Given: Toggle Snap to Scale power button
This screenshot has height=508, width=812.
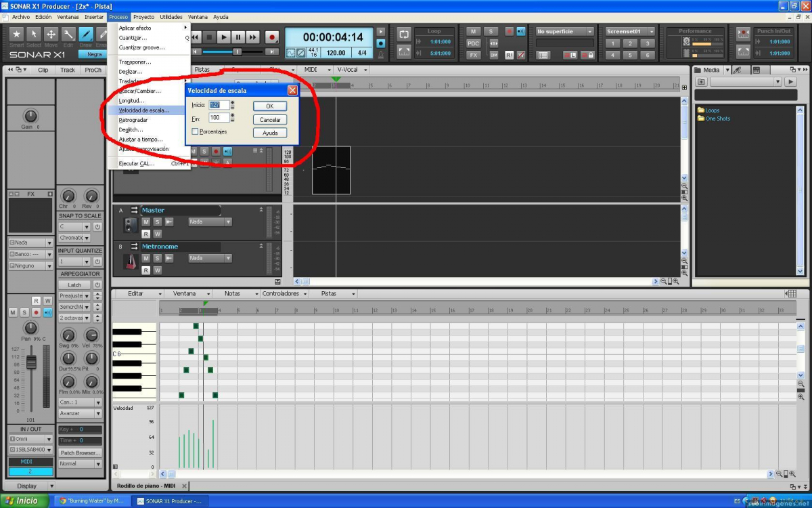Looking at the screenshot, I should pyautogui.click(x=97, y=227).
